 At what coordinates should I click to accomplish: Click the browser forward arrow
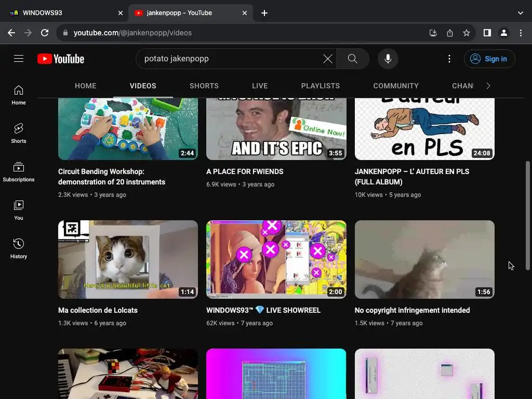(28, 33)
